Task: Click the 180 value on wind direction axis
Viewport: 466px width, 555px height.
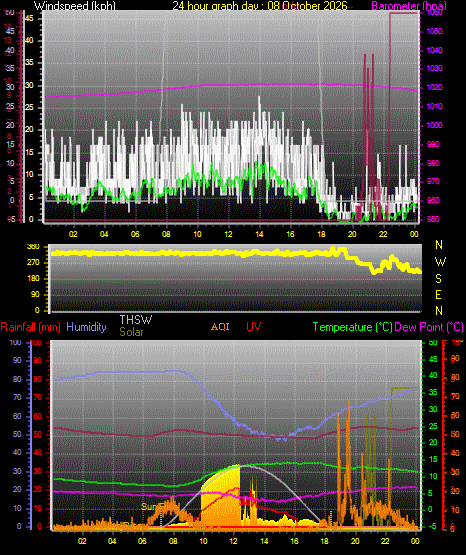Action: [33, 279]
